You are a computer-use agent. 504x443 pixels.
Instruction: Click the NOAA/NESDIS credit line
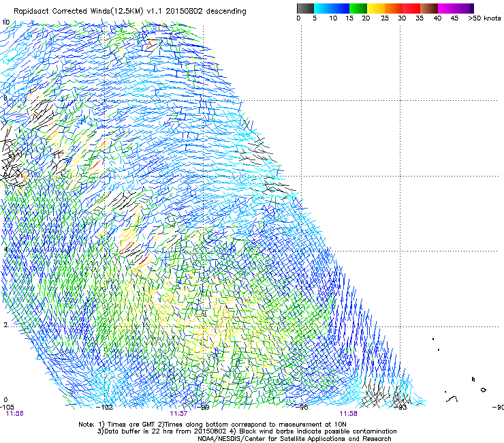(294, 439)
